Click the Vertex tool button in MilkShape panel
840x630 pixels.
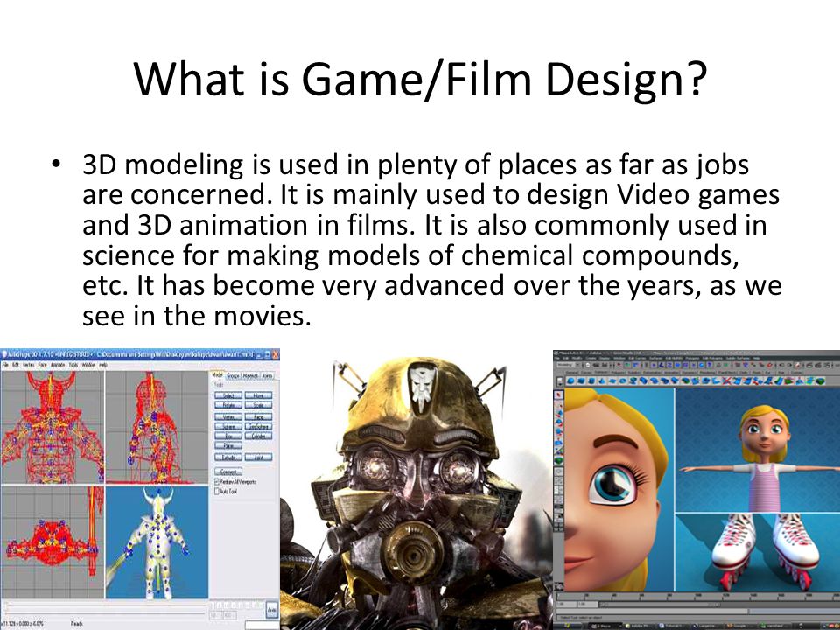pyautogui.click(x=228, y=416)
